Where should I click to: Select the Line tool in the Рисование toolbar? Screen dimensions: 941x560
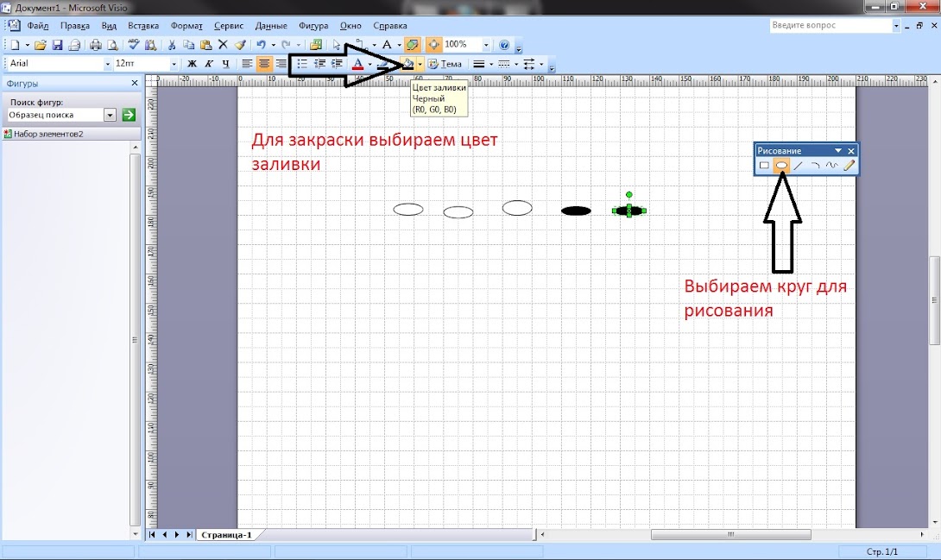pos(799,166)
